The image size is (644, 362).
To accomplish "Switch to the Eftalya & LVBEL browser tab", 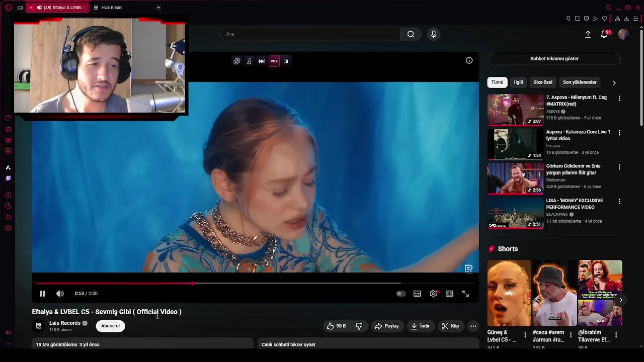I will [57, 8].
